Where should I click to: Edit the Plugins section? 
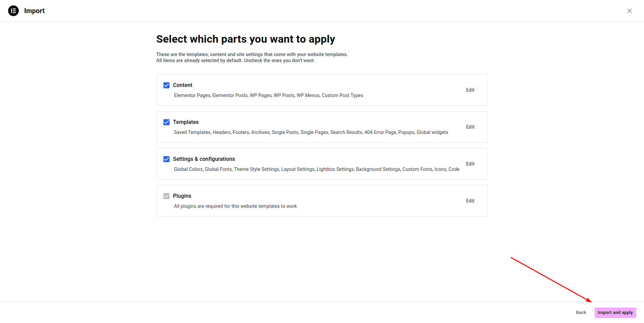470,201
